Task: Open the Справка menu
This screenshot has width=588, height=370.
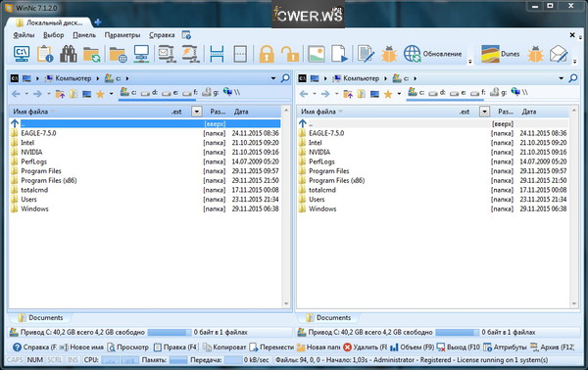Action: coord(162,35)
